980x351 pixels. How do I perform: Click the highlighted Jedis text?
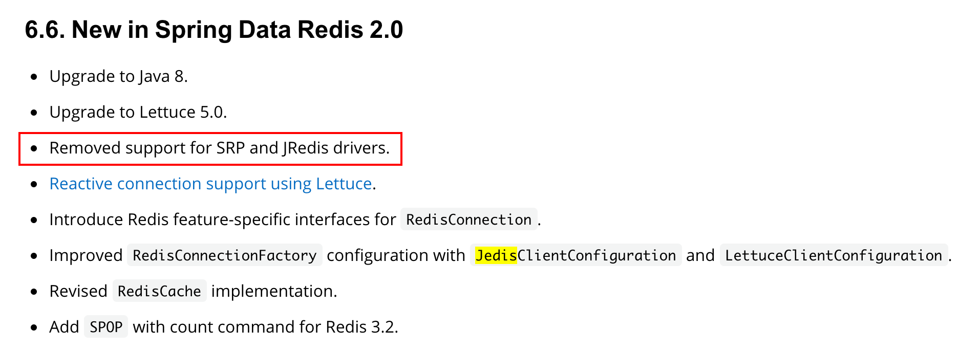pyautogui.click(x=496, y=255)
